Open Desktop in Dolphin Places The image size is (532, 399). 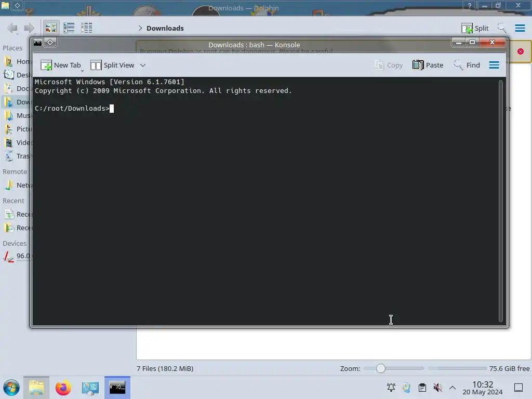click(17, 75)
